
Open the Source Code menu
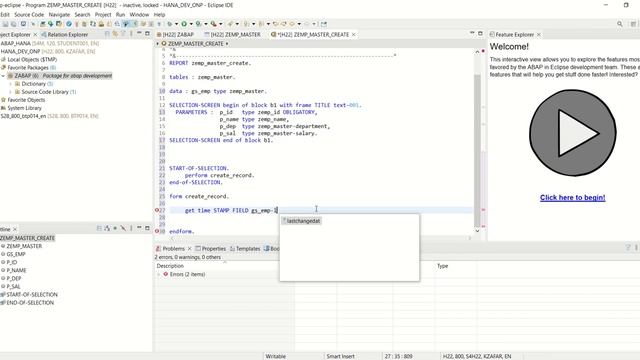pos(29,15)
